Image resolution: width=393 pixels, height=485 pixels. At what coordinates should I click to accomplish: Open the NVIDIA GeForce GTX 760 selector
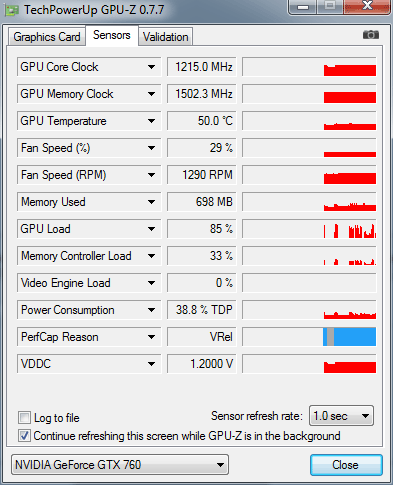[120, 464]
